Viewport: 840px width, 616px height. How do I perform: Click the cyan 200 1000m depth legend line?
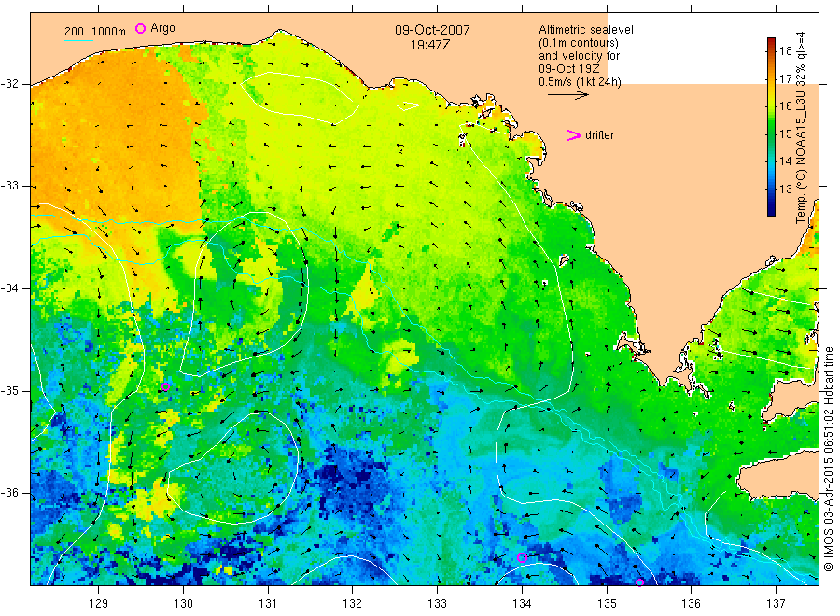[x=78, y=40]
